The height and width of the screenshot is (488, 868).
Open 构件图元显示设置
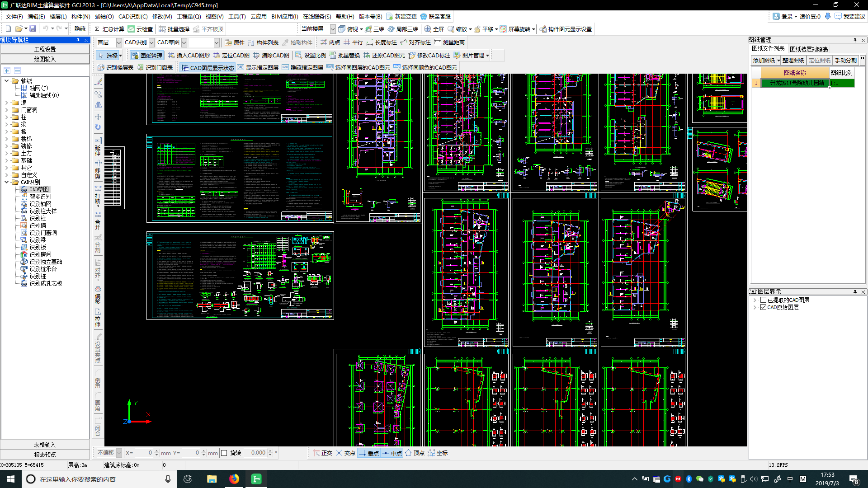(x=566, y=29)
